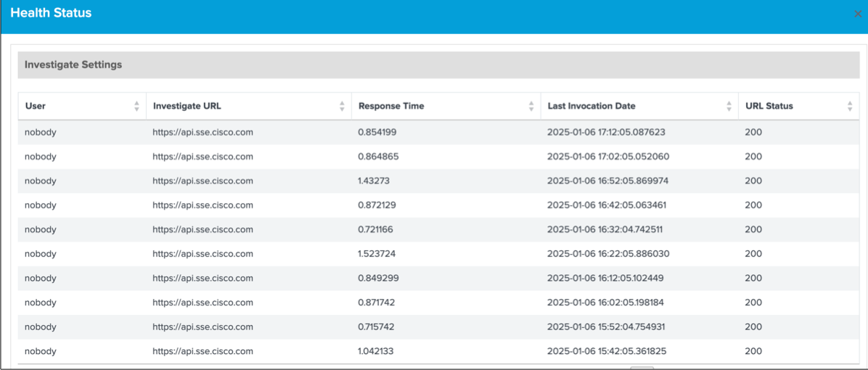Viewport: 868px width, 370px height.
Task: Click sort arrows in URL Status header
Action: click(x=849, y=106)
